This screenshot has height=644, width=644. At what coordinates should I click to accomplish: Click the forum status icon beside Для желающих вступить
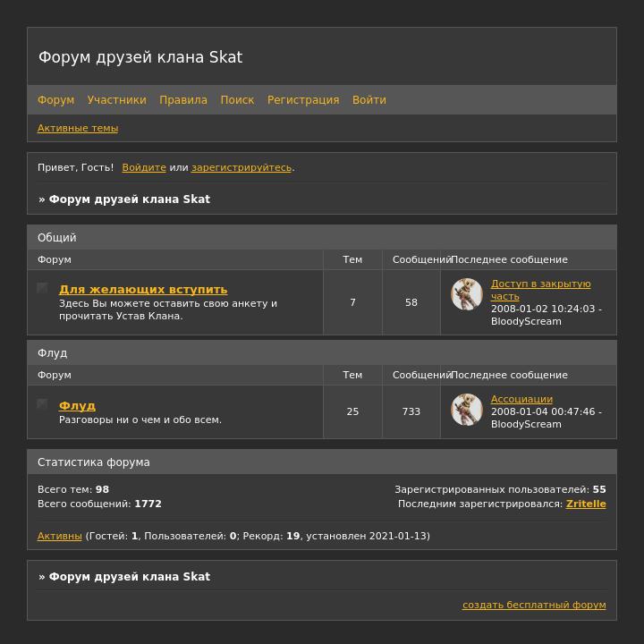click(42, 288)
